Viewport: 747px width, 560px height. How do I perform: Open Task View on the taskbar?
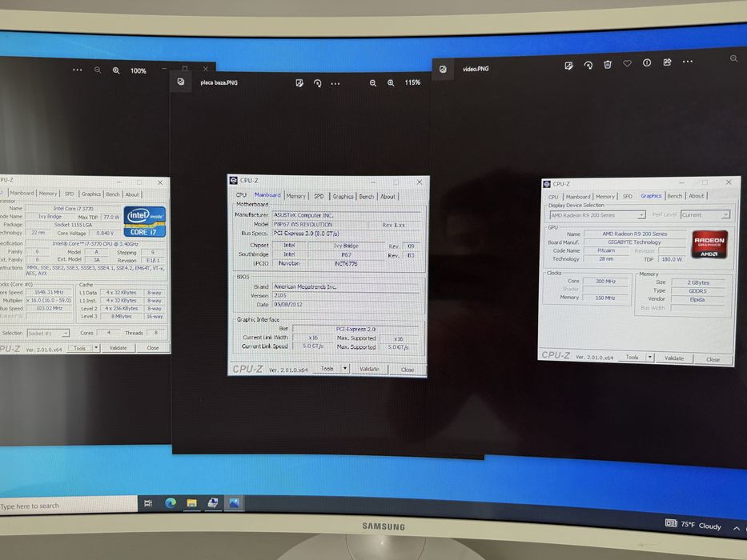tap(148, 503)
